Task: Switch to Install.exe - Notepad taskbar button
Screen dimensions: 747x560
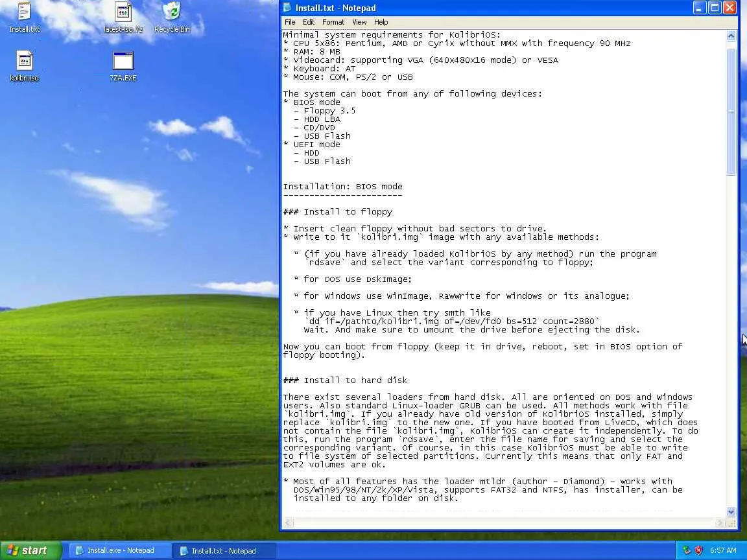Action: point(120,550)
